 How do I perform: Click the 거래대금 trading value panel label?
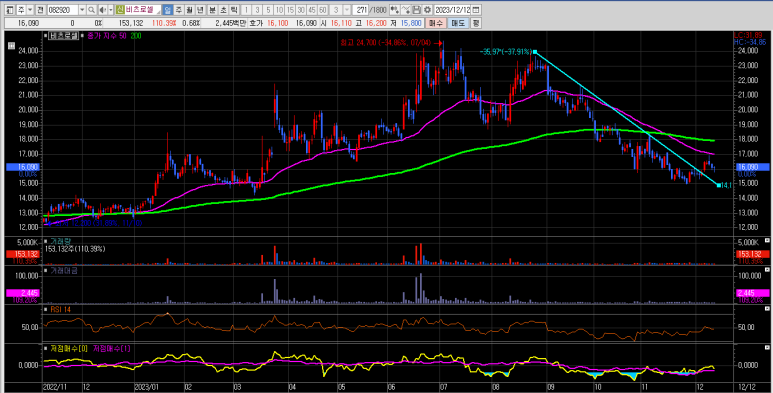(64, 271)
